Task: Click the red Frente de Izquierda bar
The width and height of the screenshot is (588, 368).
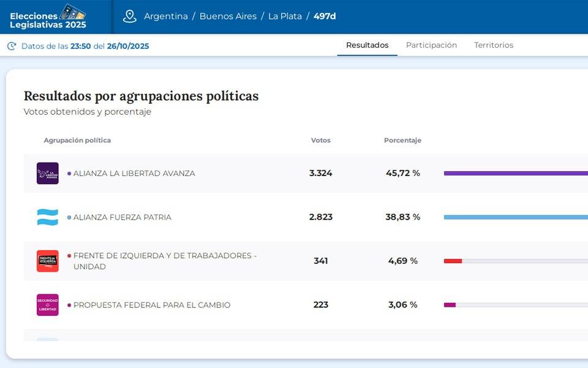Action: [453, 261]
